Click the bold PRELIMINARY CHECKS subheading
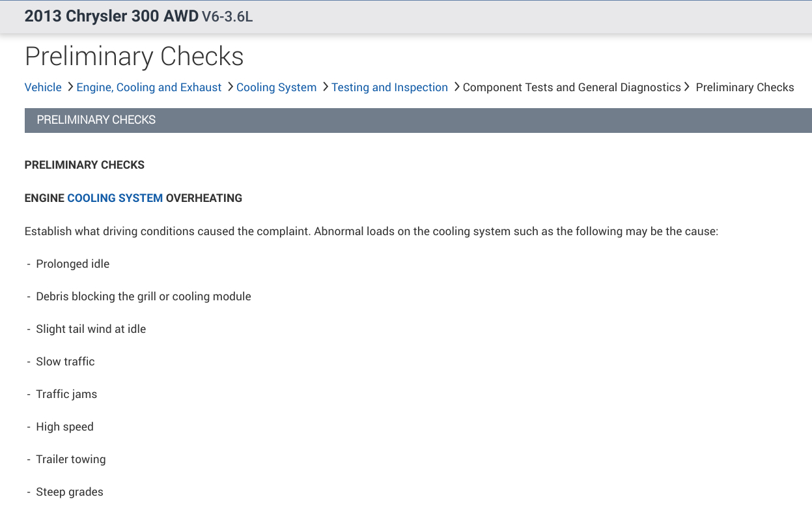The image size is (812, 512). (x=85, y=165)
